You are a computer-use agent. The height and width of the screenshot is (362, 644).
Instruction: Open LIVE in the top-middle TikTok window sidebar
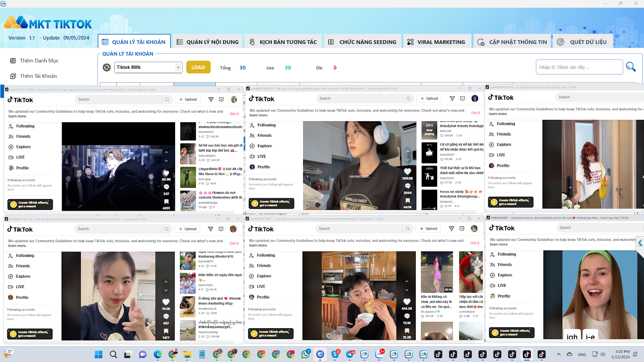coord(258,156)
